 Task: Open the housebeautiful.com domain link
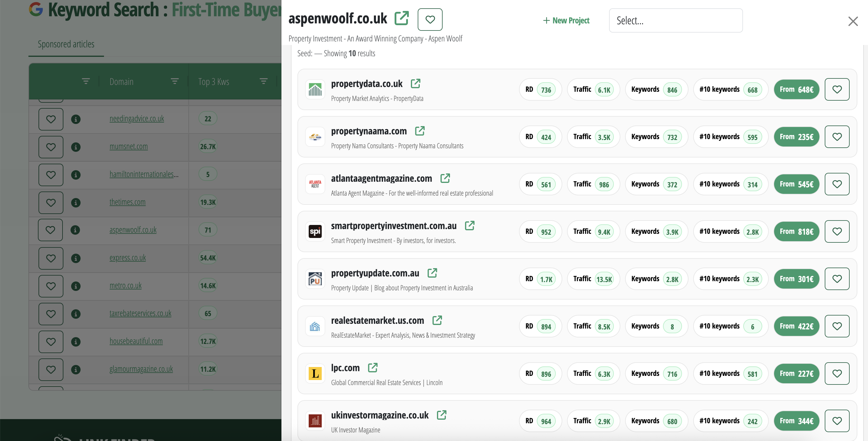point(136,341)
